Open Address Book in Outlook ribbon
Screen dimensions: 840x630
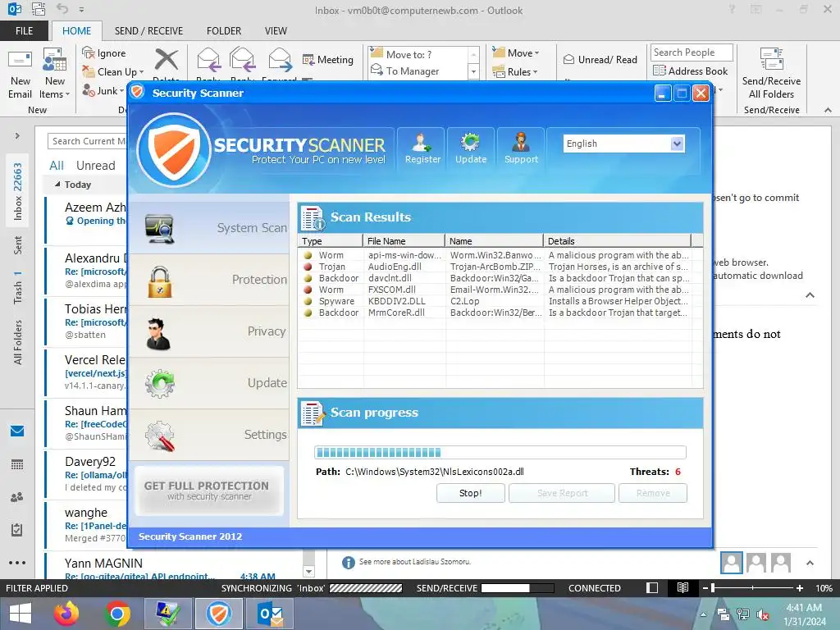click(x=691, y=71)
